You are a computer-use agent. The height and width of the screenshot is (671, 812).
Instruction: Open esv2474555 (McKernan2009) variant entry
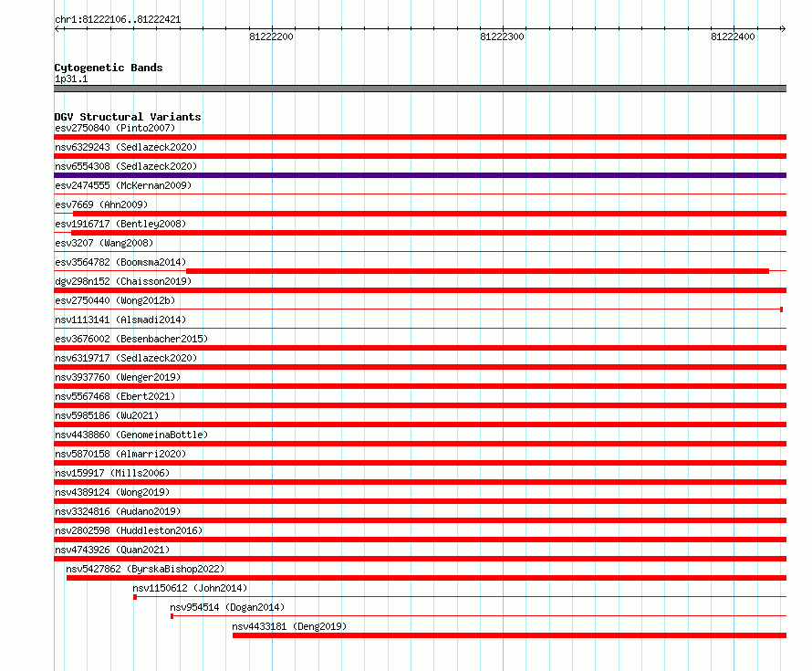(x=123, y=185)
